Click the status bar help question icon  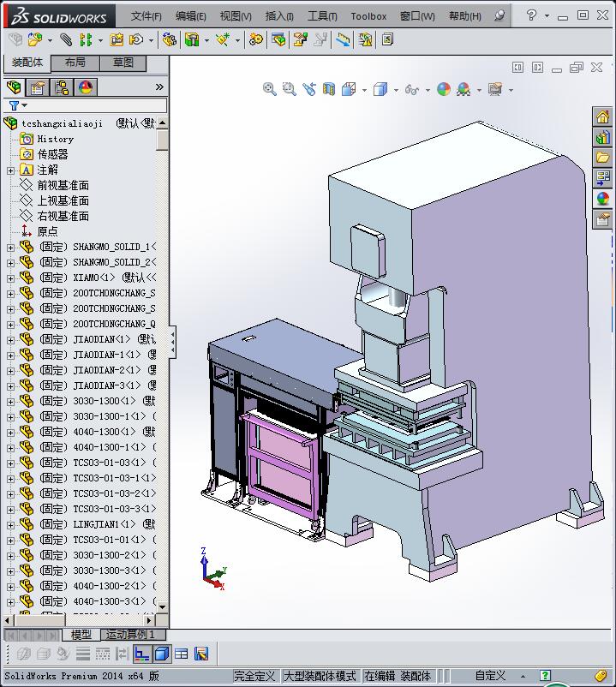coord(545,676)
